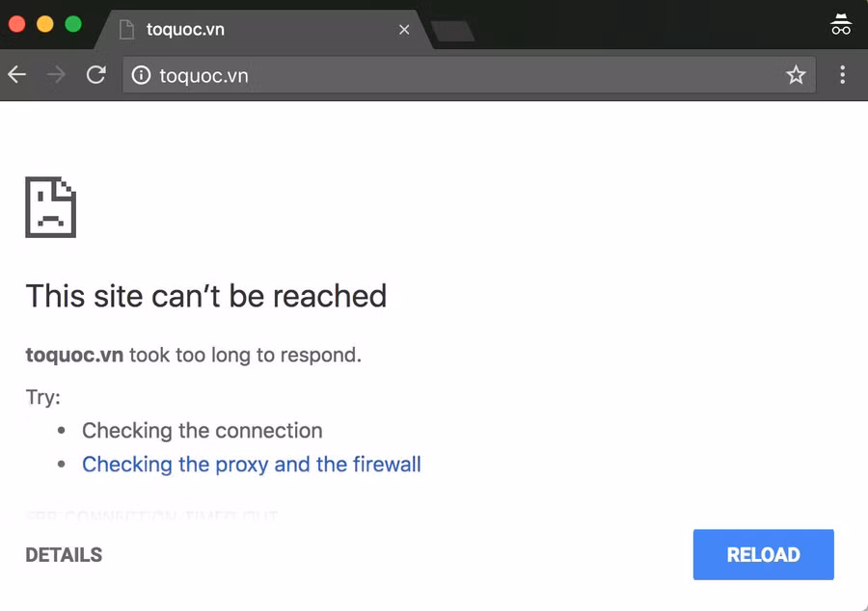Screen dimensions: 868x611
Task: Click the forward navigation arrow
Action: tap(56, 75)
